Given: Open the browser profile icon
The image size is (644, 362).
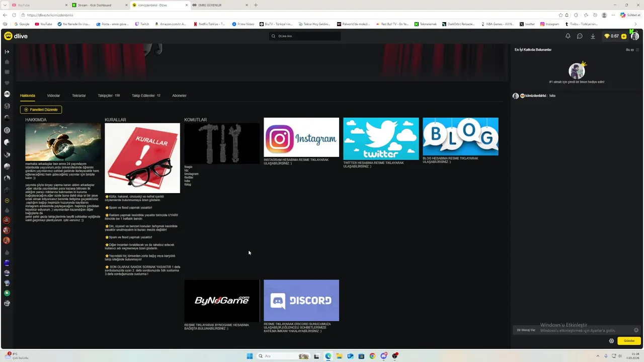Looking at the screenshot, I should coord(604,15).
